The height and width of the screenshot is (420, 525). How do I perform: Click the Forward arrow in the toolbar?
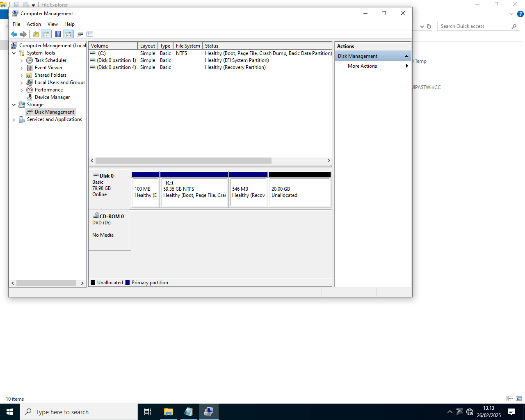point(23,34)
